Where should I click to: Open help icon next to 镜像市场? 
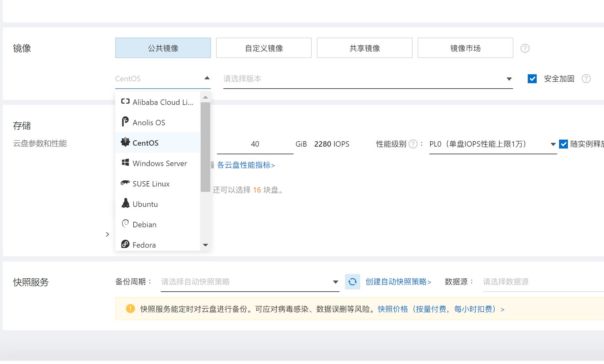[525, 48]
